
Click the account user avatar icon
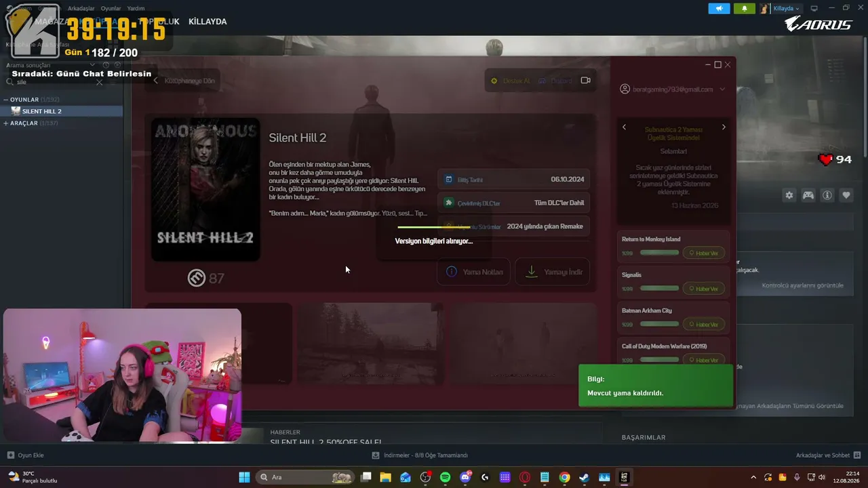coord(625,89)
